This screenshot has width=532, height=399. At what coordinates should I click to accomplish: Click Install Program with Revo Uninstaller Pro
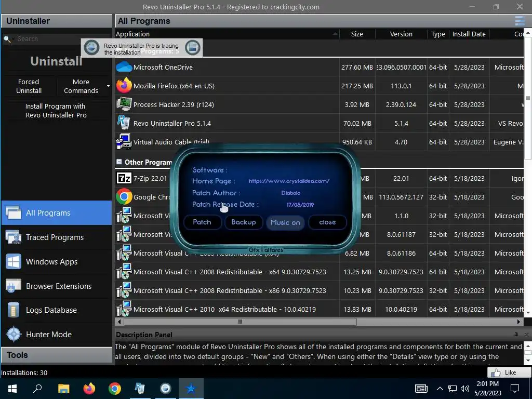pos(56,111)
